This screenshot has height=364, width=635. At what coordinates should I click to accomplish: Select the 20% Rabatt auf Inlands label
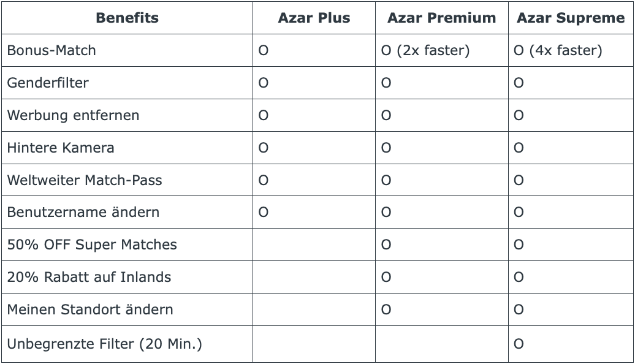click(x=89, y=277)
